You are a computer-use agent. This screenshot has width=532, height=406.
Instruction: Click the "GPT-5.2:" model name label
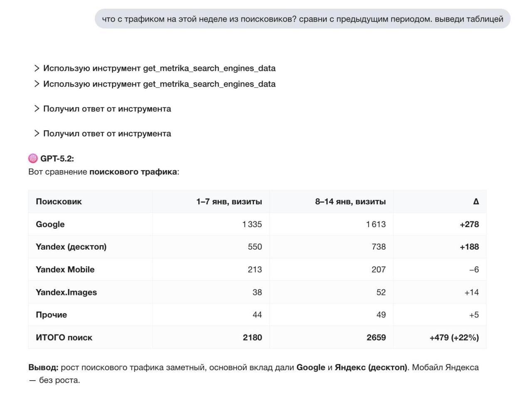click(x=57, y=158)
